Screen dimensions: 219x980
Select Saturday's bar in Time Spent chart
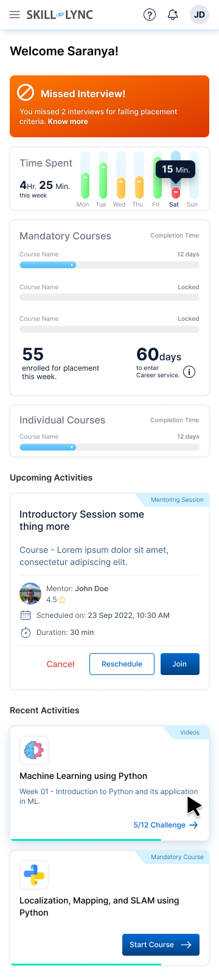(175, 175)
